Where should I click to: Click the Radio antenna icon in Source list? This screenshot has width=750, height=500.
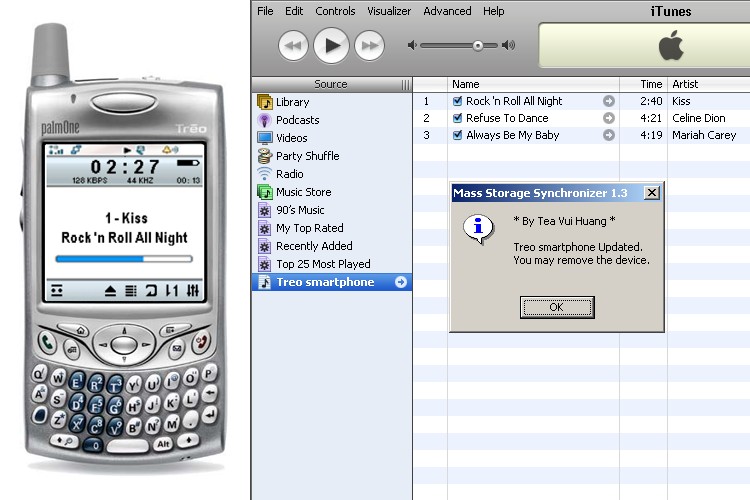coord(265,174)
